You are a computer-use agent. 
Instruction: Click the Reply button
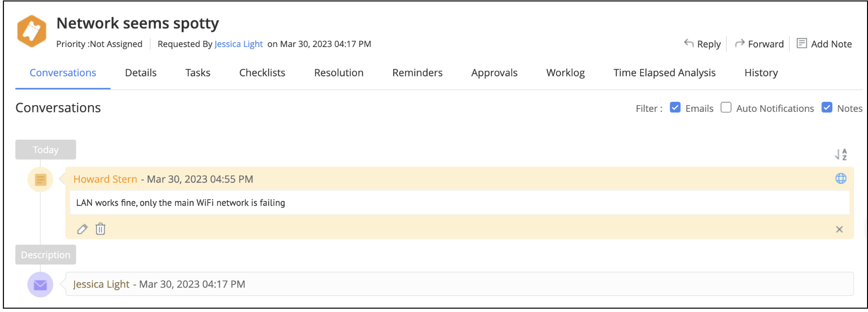[x=703, y=44]
